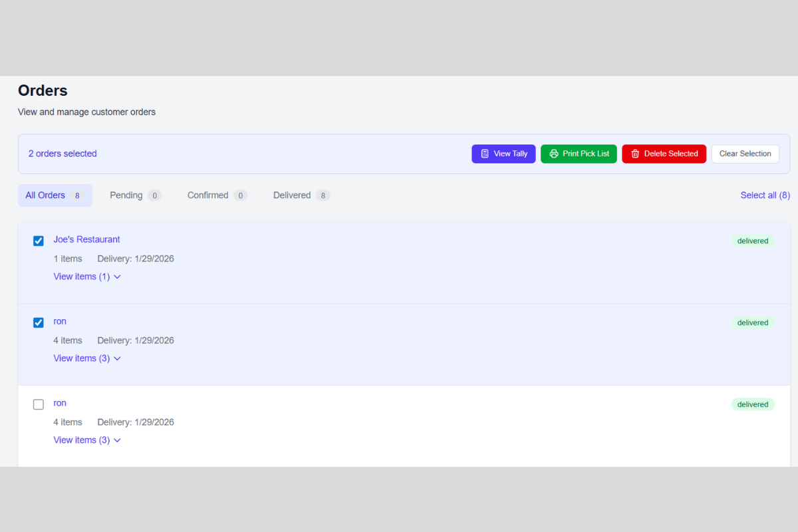This screenshot has width=798, height=532.
Task: Click the Delete Selected button
Action: tap(664, 154)
